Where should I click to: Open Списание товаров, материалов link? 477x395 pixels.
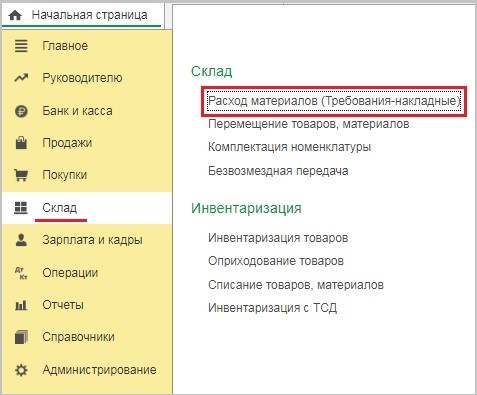click(x=296, y=285)
